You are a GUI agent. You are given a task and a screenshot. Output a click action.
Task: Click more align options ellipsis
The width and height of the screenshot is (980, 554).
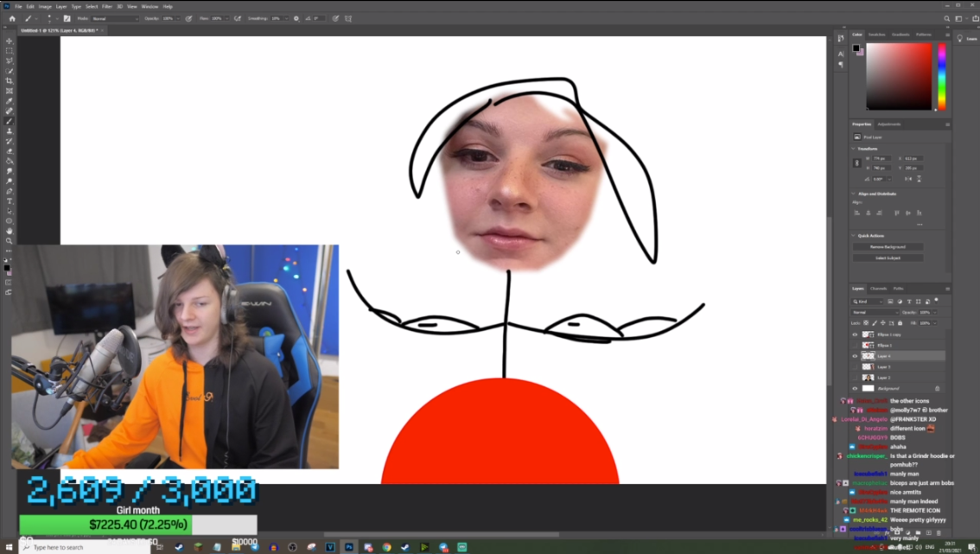[920, 224]
